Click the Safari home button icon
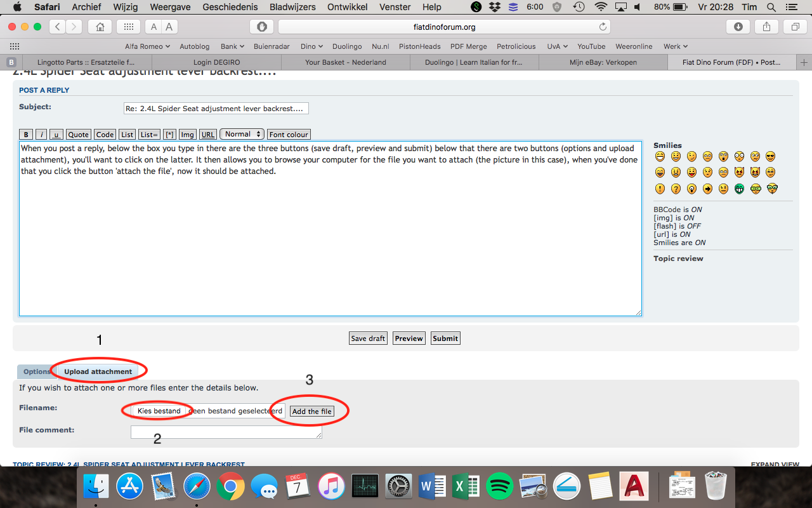Viewport: 812px width, 508px height. coord(100,27)
